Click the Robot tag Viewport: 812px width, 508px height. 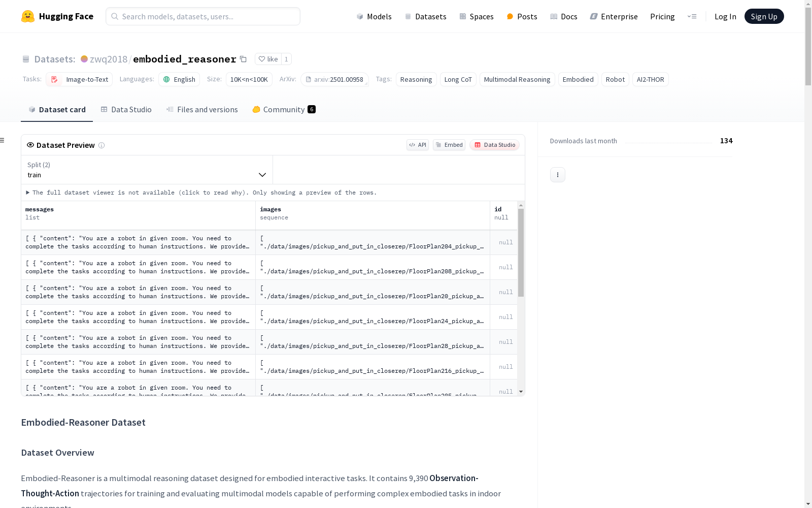(x=615, y=79)
